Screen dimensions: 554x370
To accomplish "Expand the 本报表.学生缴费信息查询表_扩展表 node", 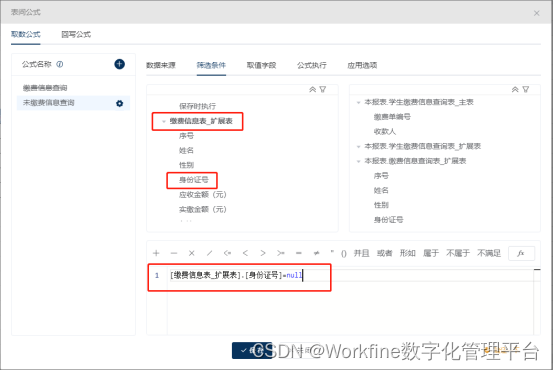I will pos(358,146).
